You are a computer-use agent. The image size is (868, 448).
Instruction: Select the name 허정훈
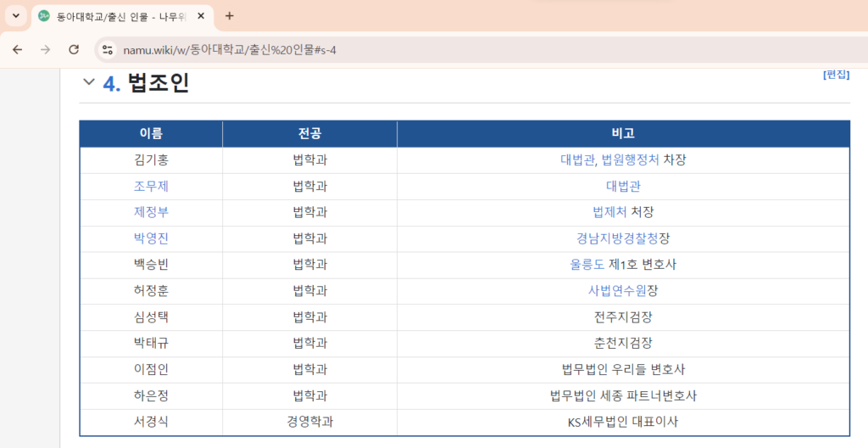151,290
